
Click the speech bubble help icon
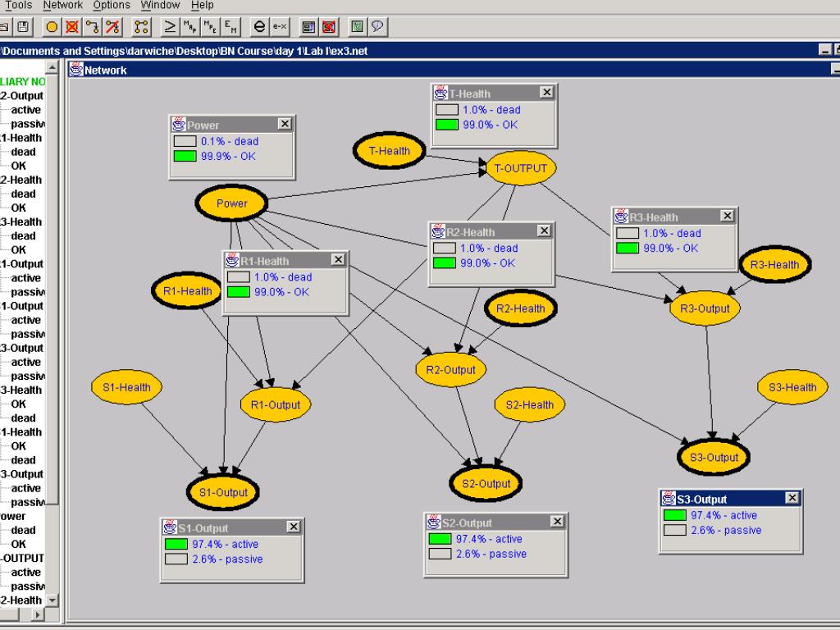tap(377, 26)
